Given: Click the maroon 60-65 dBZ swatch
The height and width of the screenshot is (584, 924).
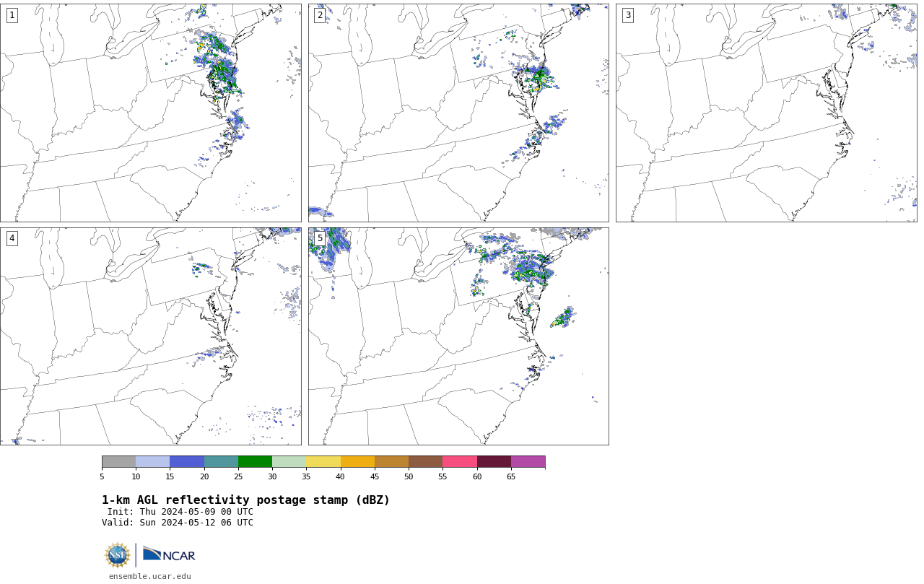Looking at the screenshot, I should click(494, 462).
